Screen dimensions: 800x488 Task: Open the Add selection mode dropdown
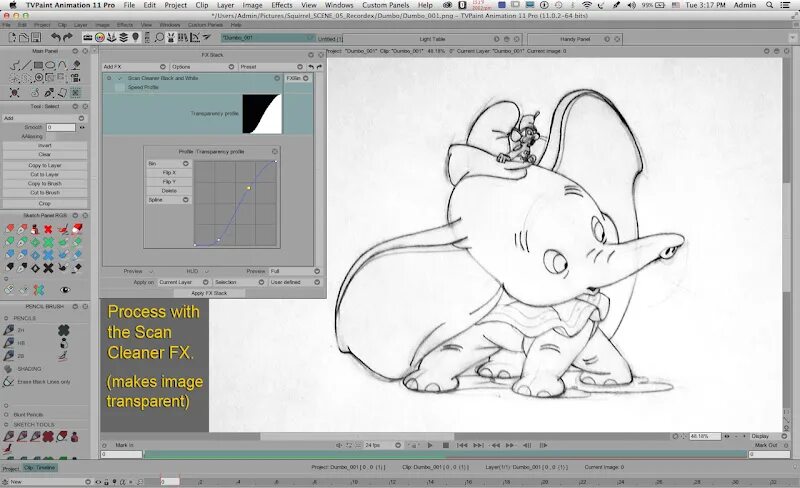(45, 118)
